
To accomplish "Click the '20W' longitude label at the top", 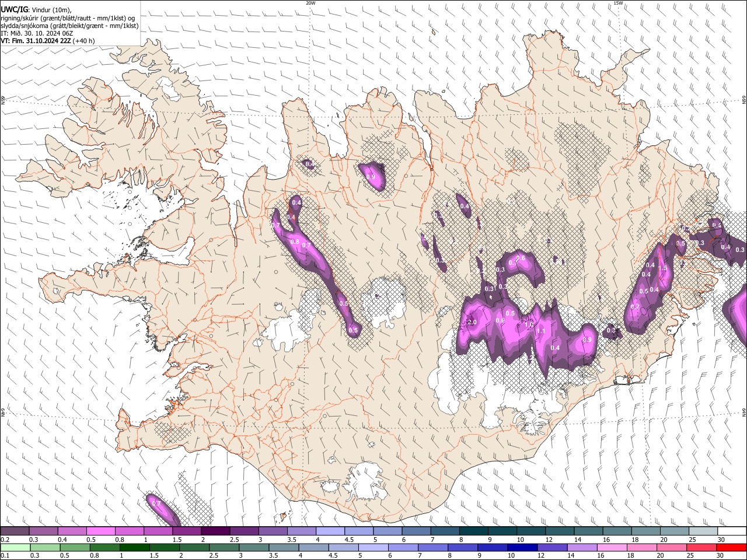I will pyautogui.click(x=310, y=3).
